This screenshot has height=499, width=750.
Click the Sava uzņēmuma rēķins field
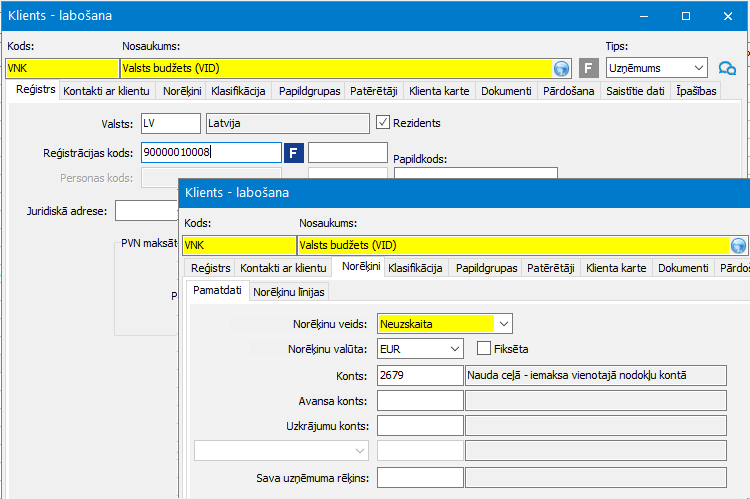tap(419, 478)
